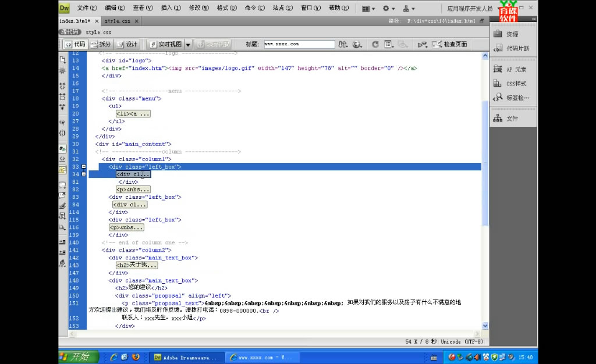Click Balance Braces coding toolbar icon
This screenshot has width=596, height=364.
(x=62, y=133)
